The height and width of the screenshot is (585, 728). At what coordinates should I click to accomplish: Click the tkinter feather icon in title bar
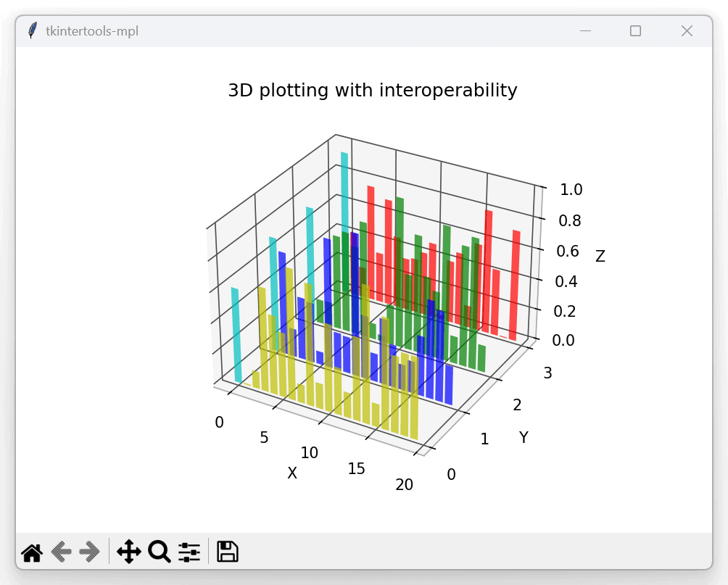point(32,30)
